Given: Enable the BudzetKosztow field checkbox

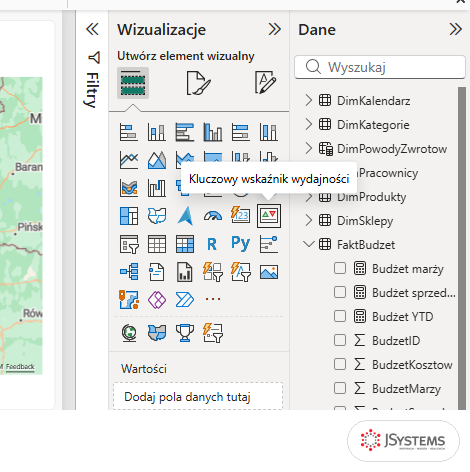Looking at the screenshot, I should coord(340,364).
